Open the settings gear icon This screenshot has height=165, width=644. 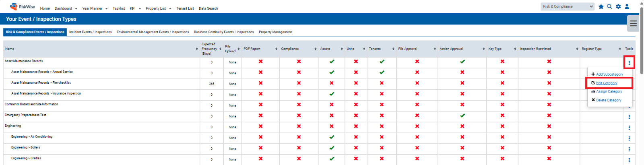point(618,6)
